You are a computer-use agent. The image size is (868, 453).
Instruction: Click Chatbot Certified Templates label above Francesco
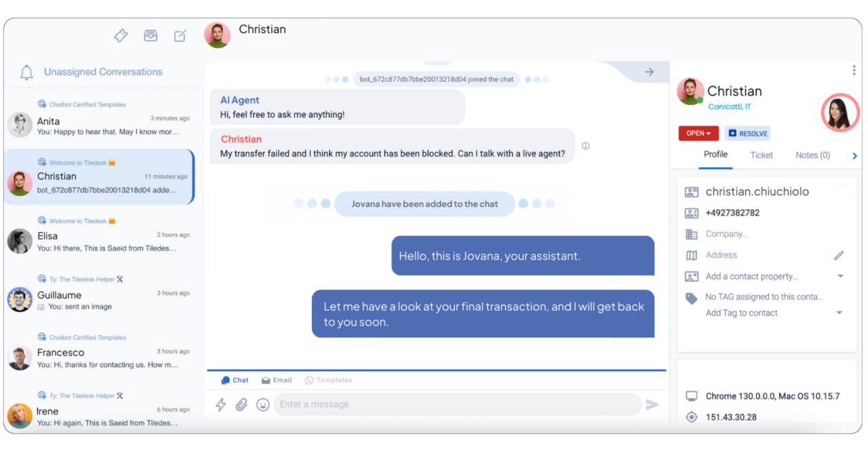coord(87,338)
